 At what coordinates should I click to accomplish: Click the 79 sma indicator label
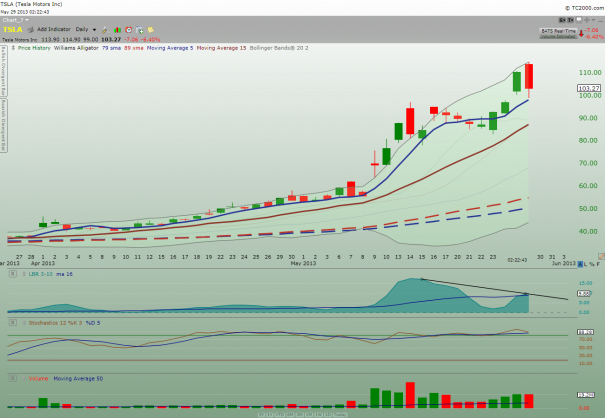coord(111,48)
